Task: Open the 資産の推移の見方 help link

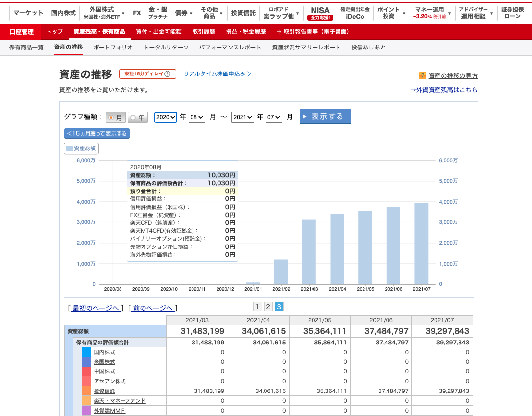Action: [453, 76]
